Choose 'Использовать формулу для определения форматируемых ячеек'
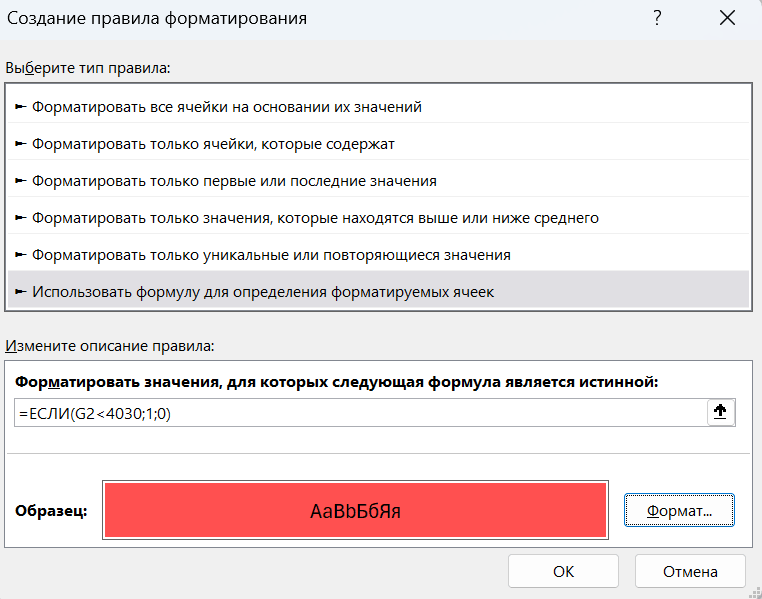Screen dimensions: 762x599 [378, 291]
